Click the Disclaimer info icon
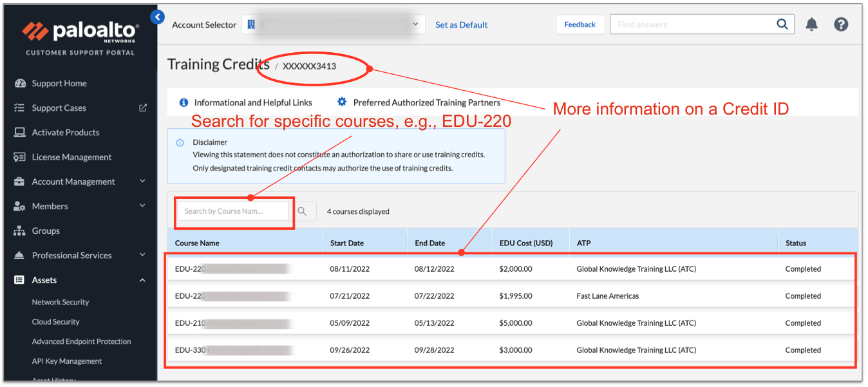The height and width of the screenshot is (387, 868). pos(180,143)
